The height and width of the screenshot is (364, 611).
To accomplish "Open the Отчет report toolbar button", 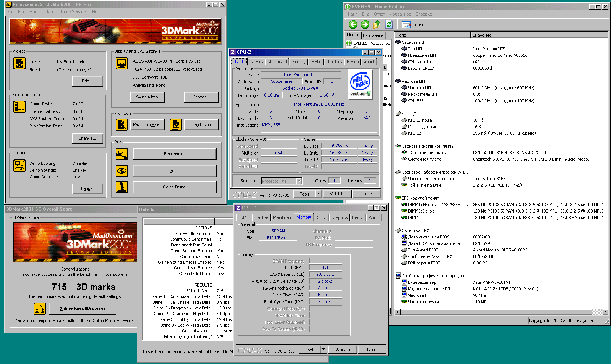I will (x=413, y=24).
